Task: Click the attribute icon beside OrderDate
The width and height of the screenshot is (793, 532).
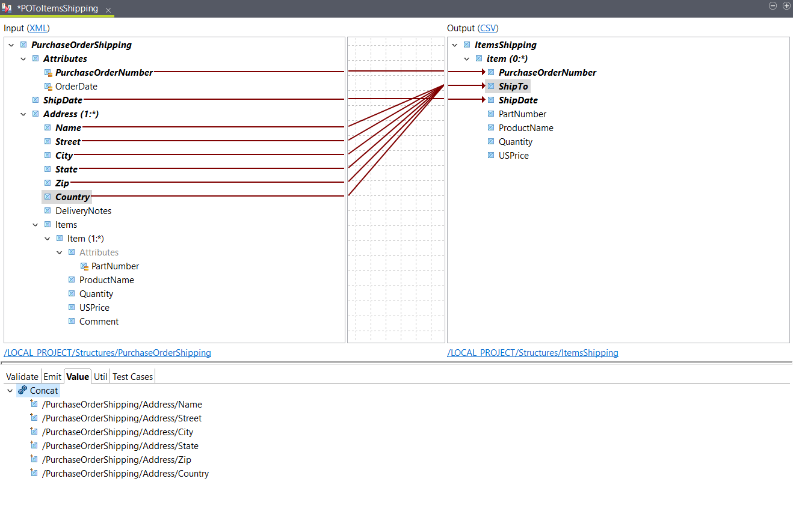Action: [48, 86]
